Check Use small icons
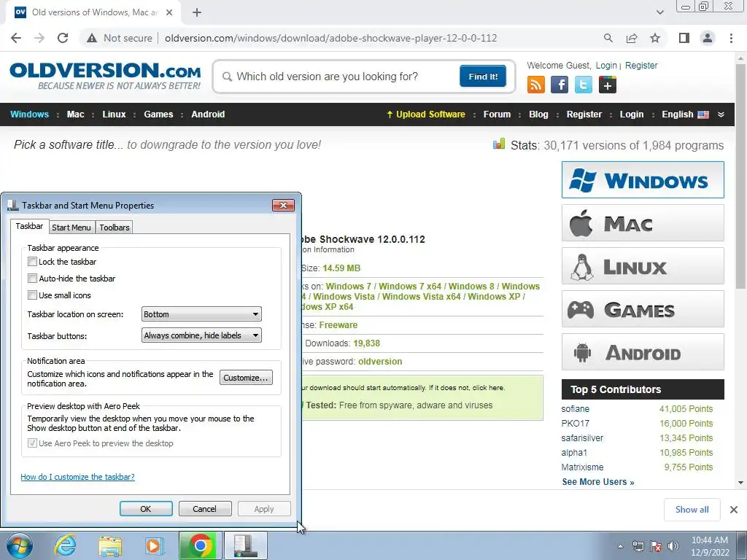This screenshot has height=560, width=747. coord(32,295)
